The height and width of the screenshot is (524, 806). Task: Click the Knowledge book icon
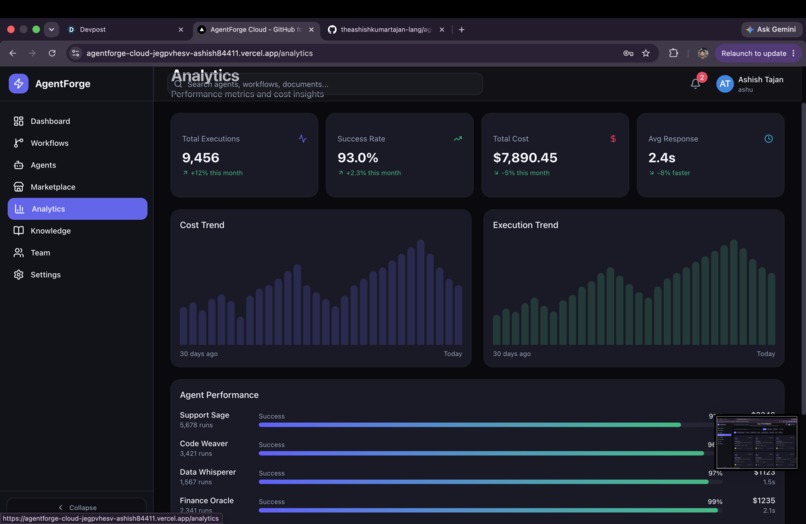point(19,231)
